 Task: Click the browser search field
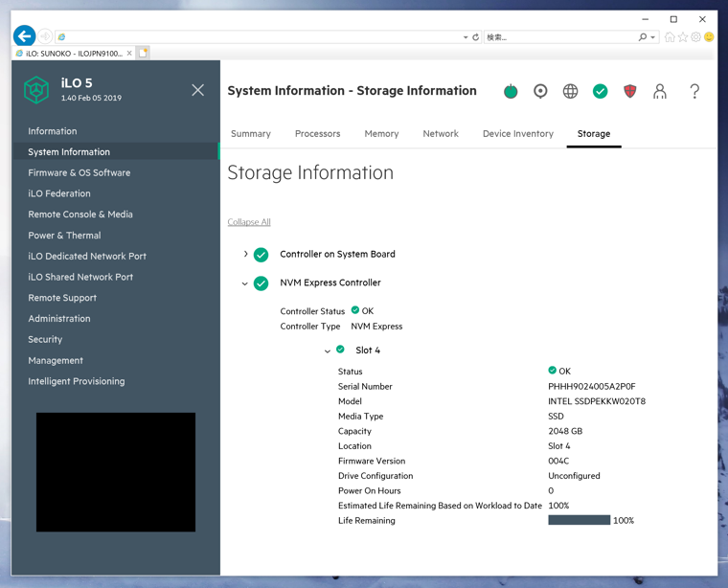[559, 37]
